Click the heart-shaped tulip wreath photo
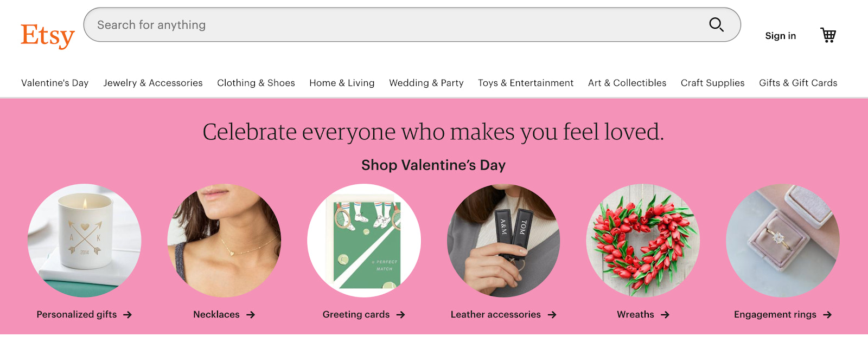Viewport: 868px width, 356px height. click(x=644, y=241)
